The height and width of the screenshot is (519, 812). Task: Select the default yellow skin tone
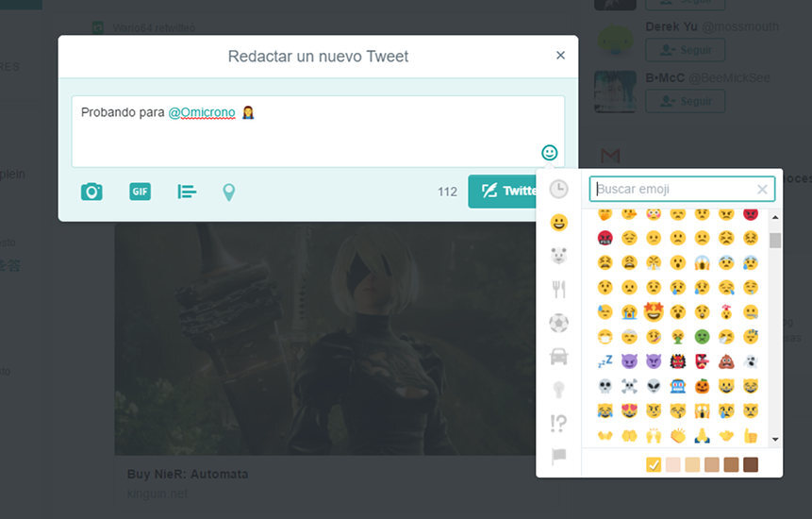click(x=654, y=464)
